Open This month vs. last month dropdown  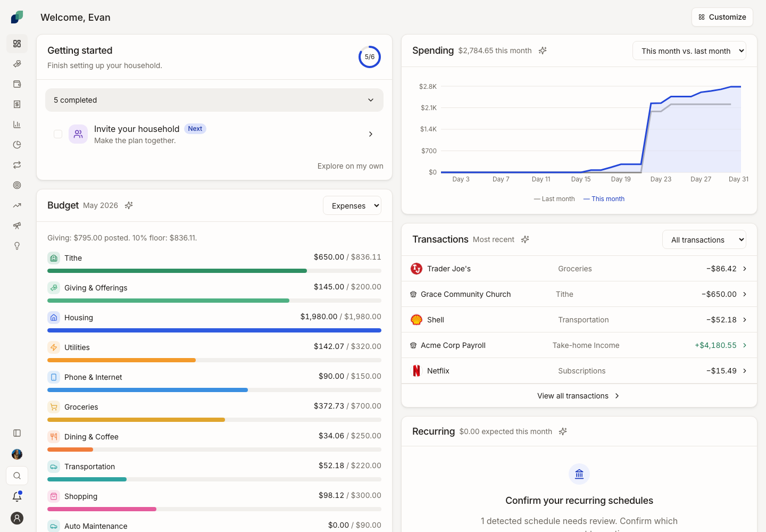(689, 51)
